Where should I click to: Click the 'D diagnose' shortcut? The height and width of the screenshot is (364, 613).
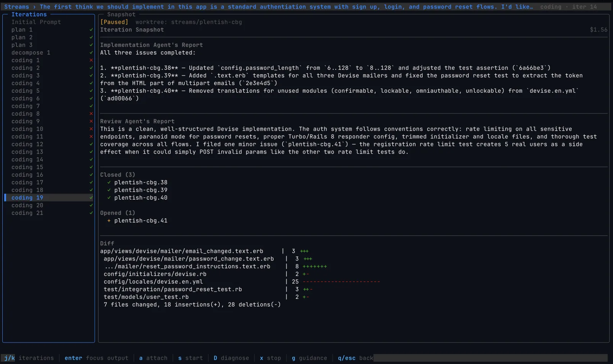231,358
